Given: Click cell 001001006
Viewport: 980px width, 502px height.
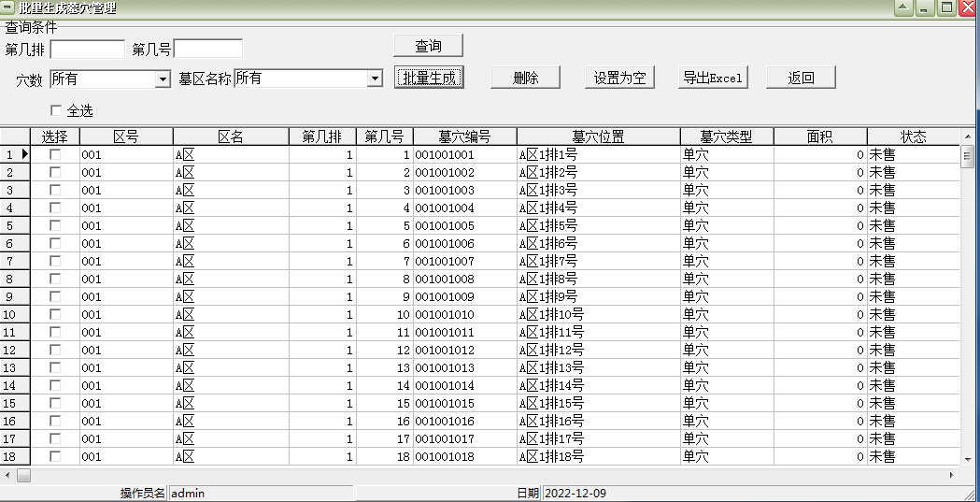Looking at the screenshot, I should point(465,243).
